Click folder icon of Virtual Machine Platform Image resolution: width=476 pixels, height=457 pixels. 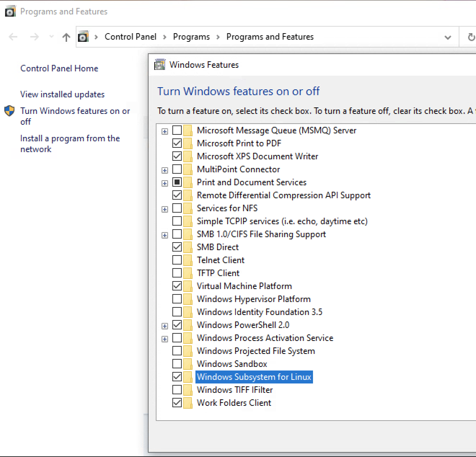click(x=188, y=286)
